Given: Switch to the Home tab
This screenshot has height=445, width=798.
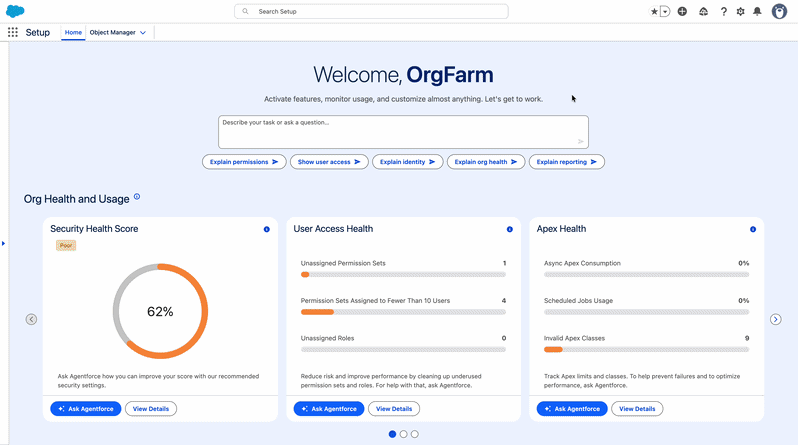Looking at the screenshot, I should click(x=73, y=33).
